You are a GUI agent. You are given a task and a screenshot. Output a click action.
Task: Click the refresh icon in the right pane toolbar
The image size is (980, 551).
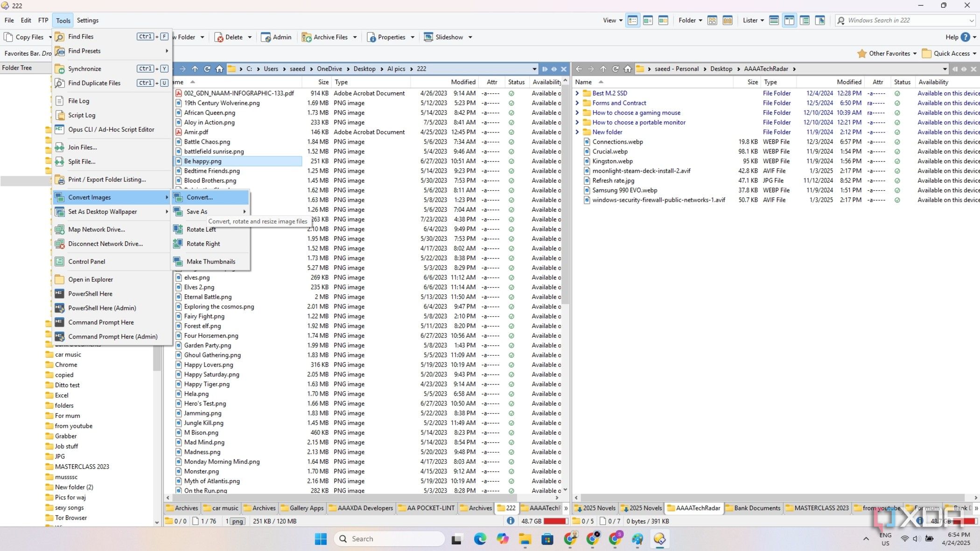click(x=616, y=69)
